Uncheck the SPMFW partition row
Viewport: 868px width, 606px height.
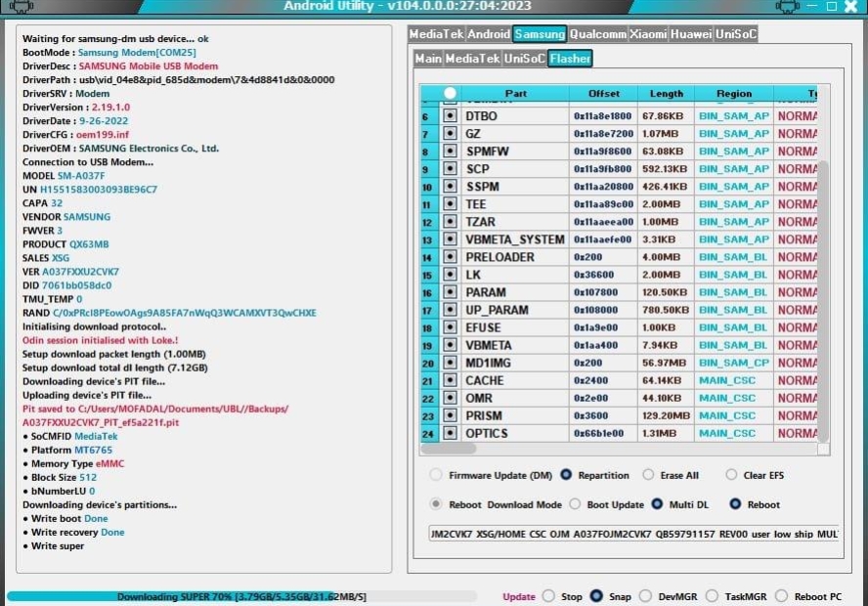click(450, 151)
